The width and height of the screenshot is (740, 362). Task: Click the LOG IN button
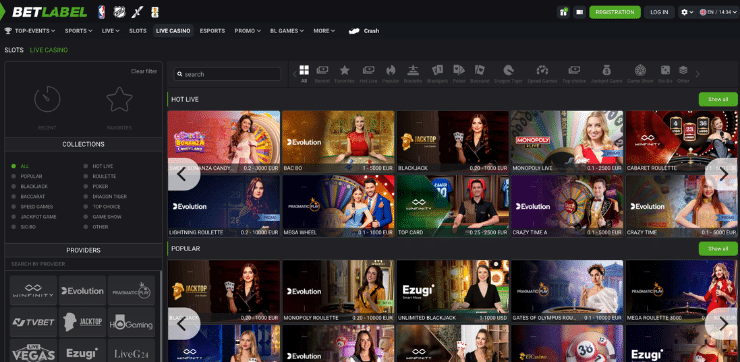tap(659, 12)
